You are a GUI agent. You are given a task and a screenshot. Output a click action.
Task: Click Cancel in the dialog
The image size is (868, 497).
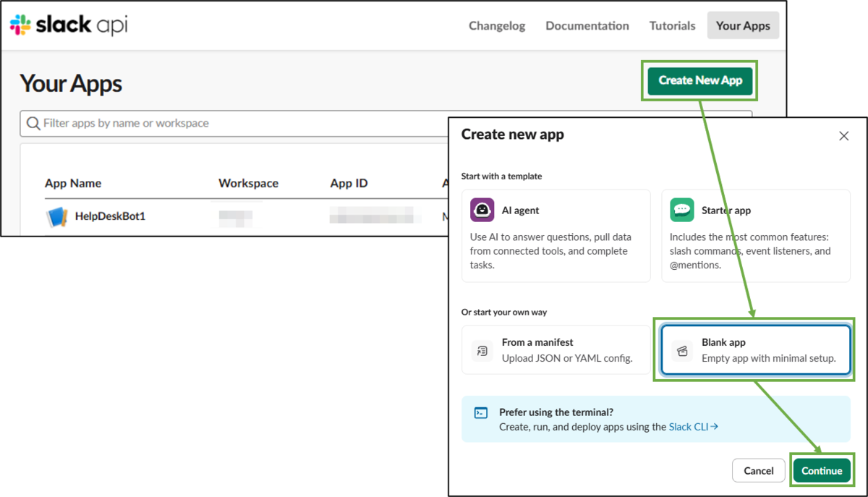pyautogui.click(x=758, y=471)
